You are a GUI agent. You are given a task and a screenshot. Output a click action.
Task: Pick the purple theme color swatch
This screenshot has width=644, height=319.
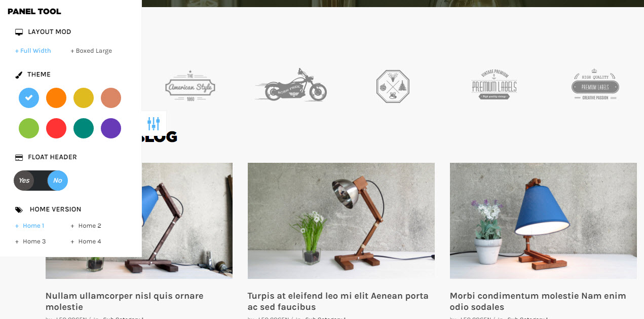coord(111,128)
